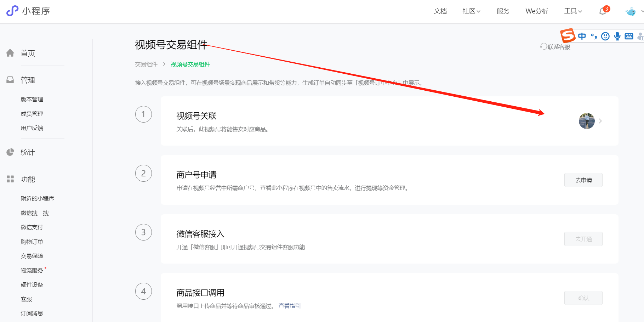Open the 服务 menu item

coord(503,11)
